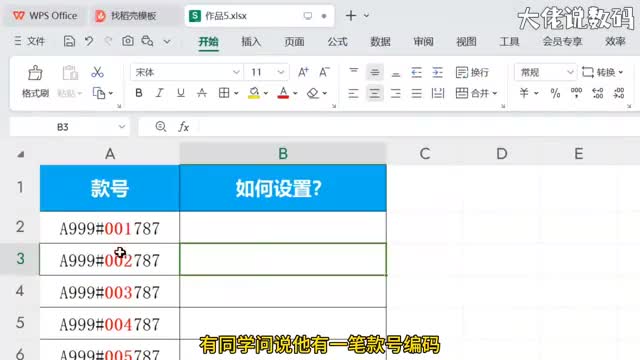Open the 文件 file menu
Screen dimensions: 640x360
[30, 41]
